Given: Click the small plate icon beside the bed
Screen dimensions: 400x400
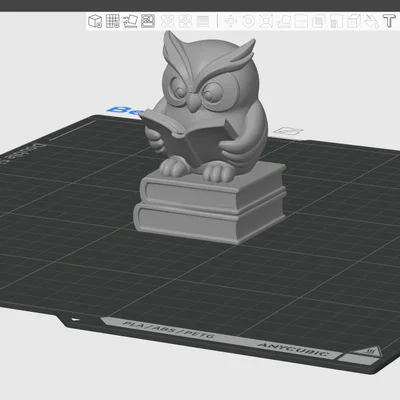Looking at the screenshot, I should click(x=289, y=131).
